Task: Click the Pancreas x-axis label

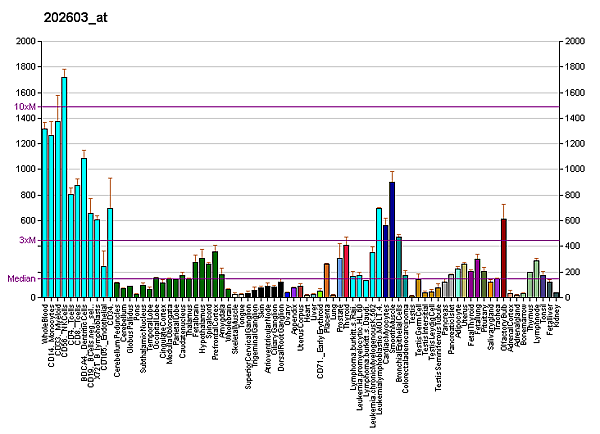Action: 444,319
